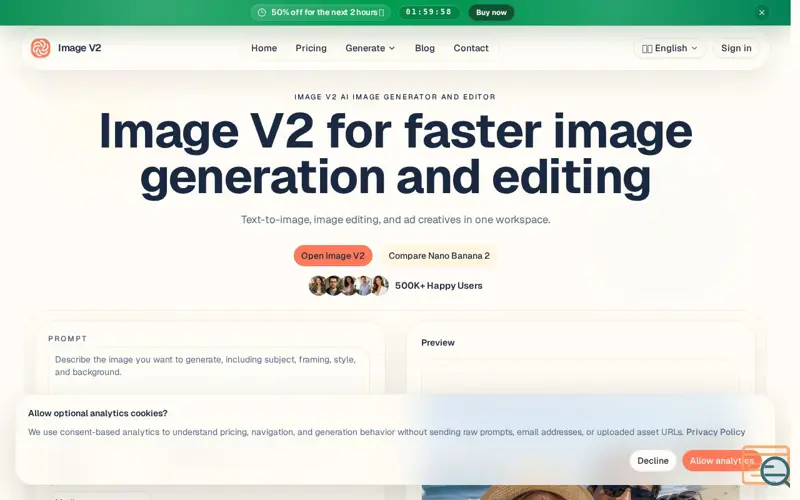Screen dimensions: 800x500
Task: Click the Open Image V2 button
Action: coord(333,256)
